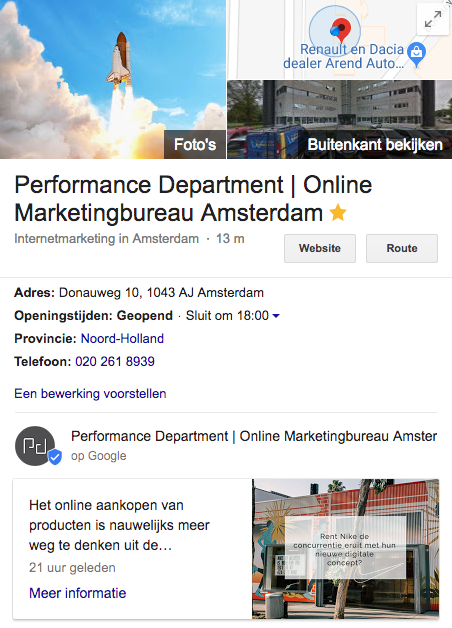Open the Website button
Screen dimensions: 452x628
point(320,248)
